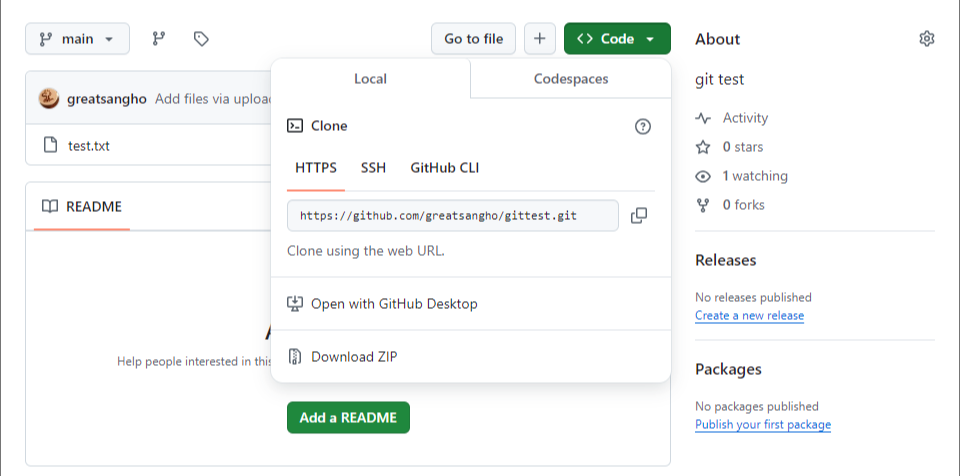Click the Activity link
The image size is (960, 476).
click(x=745, y=118)
